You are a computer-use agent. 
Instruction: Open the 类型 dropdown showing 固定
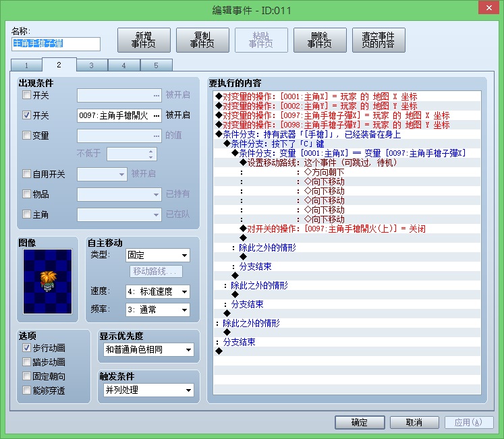click(157, 255)
